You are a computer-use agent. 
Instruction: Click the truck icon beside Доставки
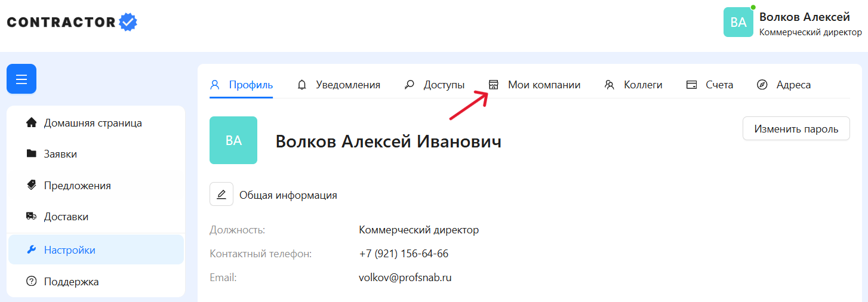pos(32,216)
